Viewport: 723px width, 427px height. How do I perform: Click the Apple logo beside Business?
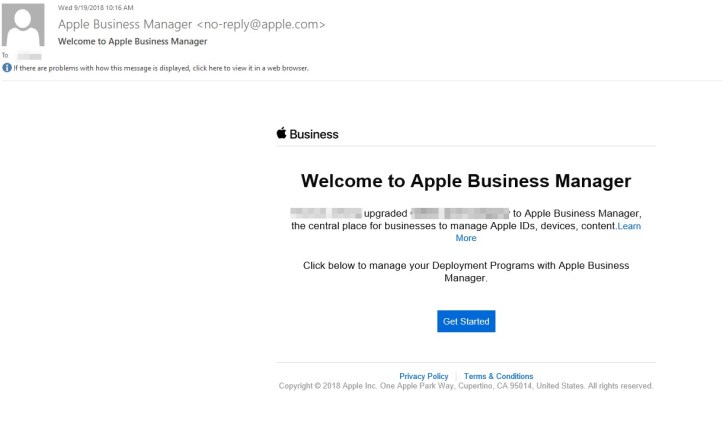tap(282, 134)
